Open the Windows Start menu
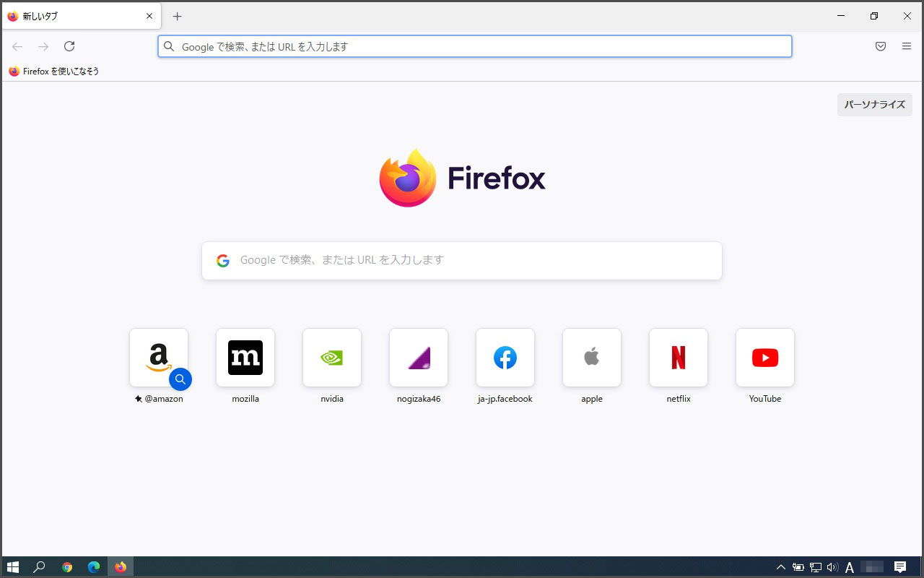The height and width of the screenshot is (578, 924). (13, 567)
